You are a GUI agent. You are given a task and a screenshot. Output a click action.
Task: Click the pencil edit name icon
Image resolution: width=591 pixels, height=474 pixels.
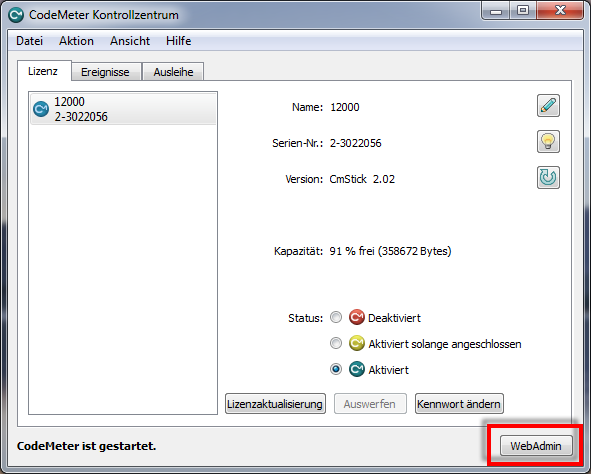point(548,106)
